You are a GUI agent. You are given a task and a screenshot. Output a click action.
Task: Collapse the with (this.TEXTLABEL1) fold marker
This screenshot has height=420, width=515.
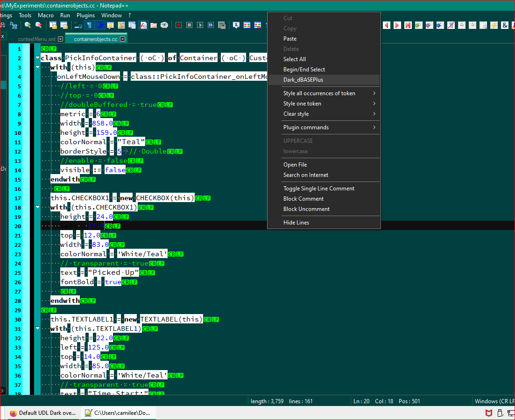(x=37, y=329)
